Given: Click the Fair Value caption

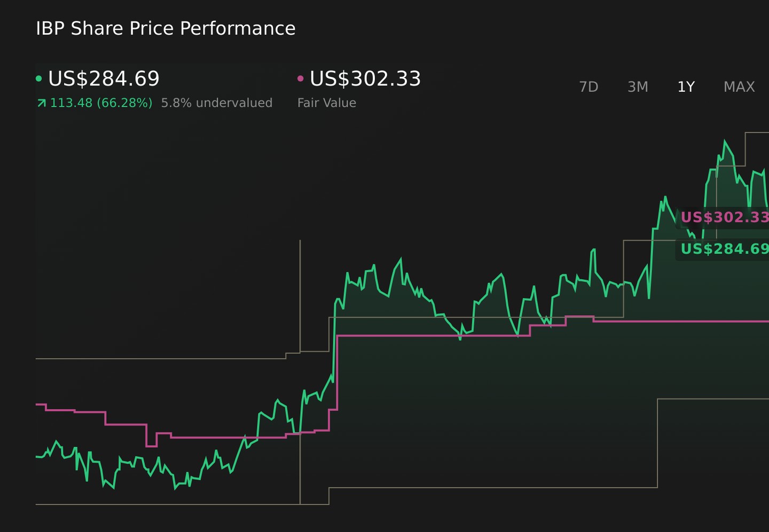Looking at the screenshot, I should point(327,103).
